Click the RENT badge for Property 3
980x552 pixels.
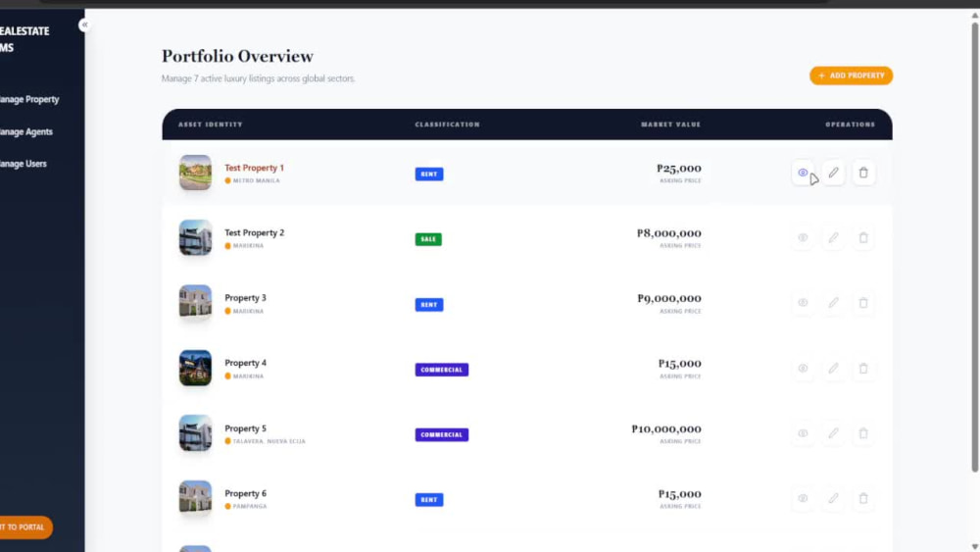click(x=429, y=305)
